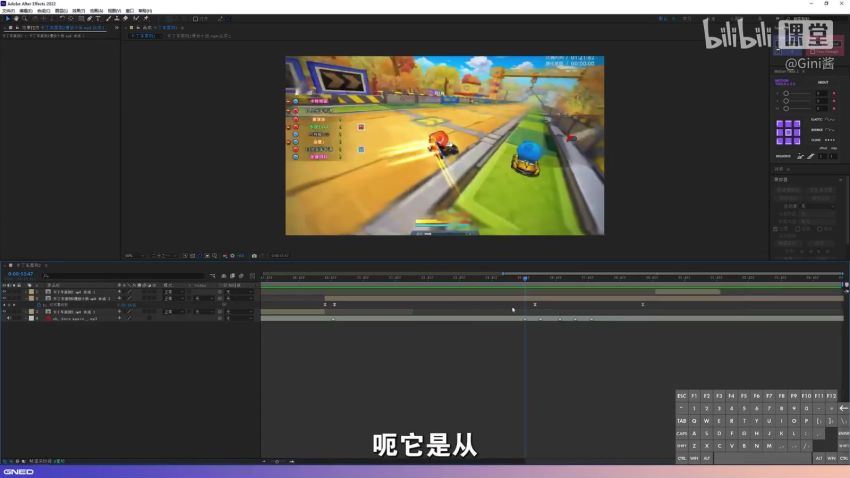Image resolution: width=850 pixels, height=478 pixels.
Task: Mute audio of the mp3 layer
Action: 8,318
